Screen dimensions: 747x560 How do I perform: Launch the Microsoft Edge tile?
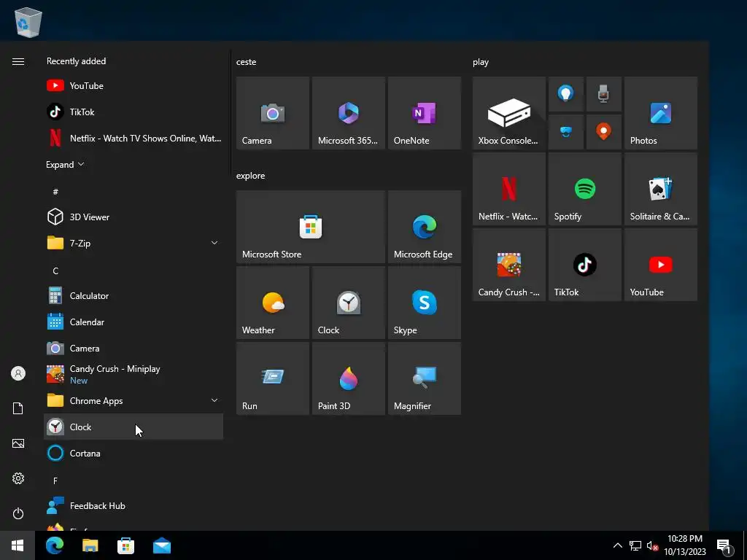pos(425,227)
